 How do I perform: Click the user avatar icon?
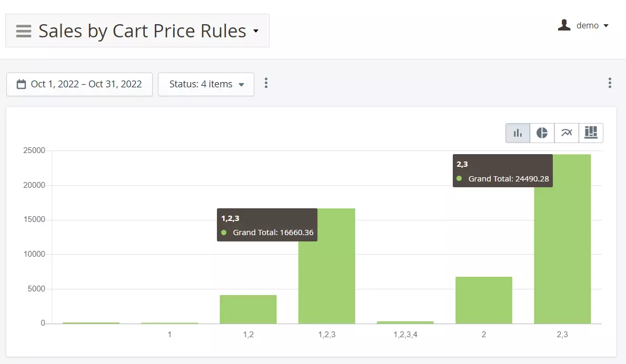click(x=564, y=25)
